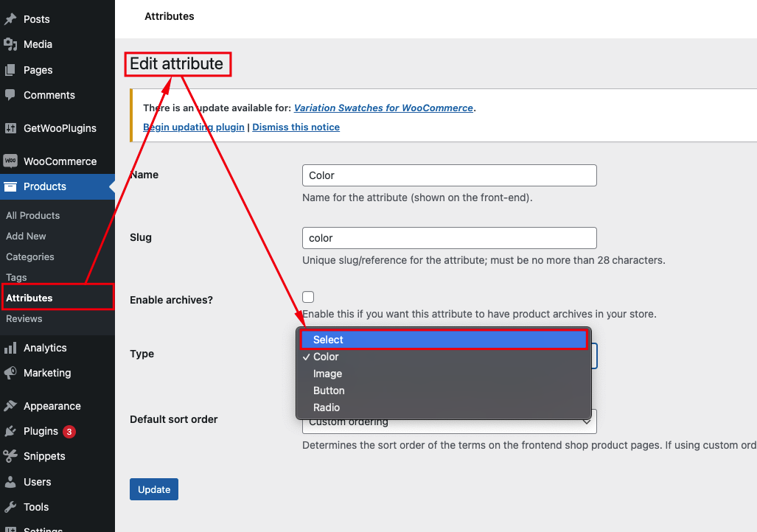Click the Snippets scissors icon
Image resolution: width=757 pixels, height=532 pixels.
(10, 456)
